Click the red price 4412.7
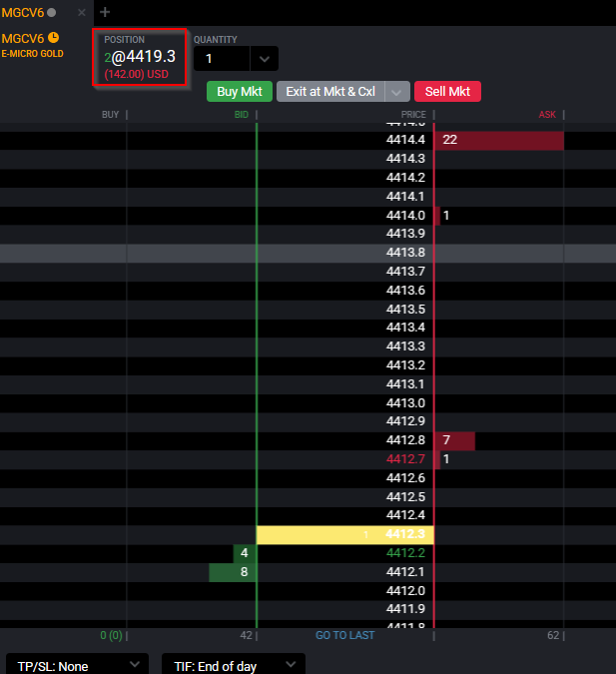Image resolution: width=616 pixels, height=674 pixels. (405, 459)
